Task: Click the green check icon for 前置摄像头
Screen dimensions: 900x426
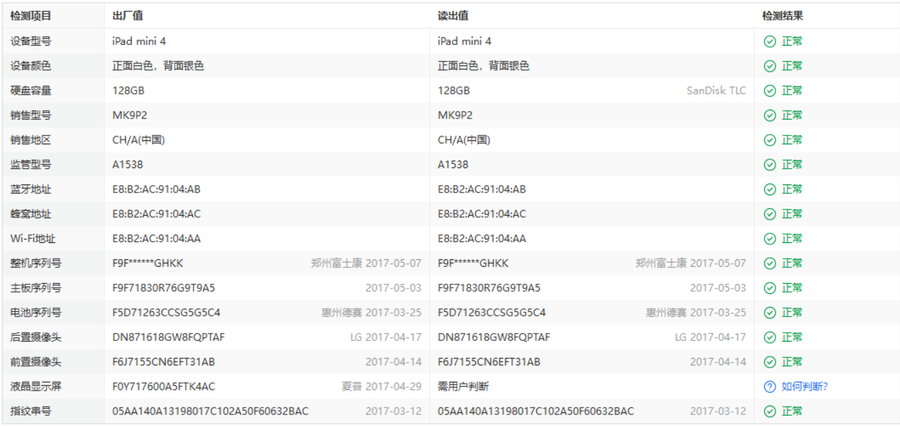Action: 769,362
